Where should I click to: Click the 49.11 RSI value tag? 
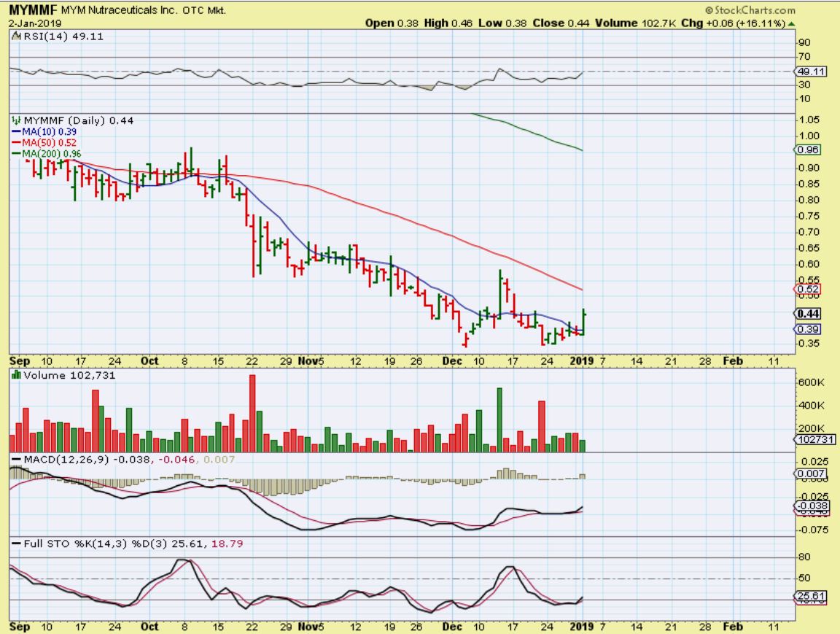point(810,71)
